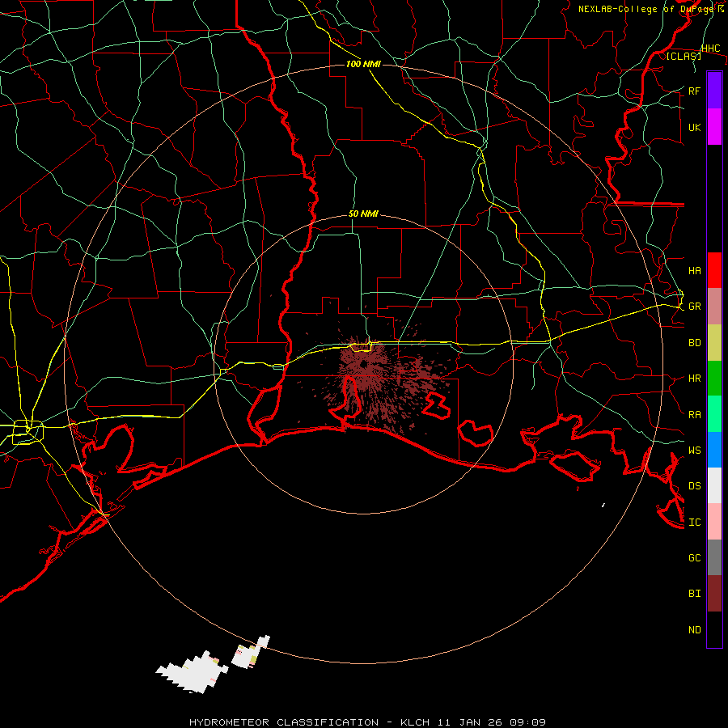Viewport: 728px width, 728px height.
Task: Click the smaller white echo near range ring
Action: [251, 652]
